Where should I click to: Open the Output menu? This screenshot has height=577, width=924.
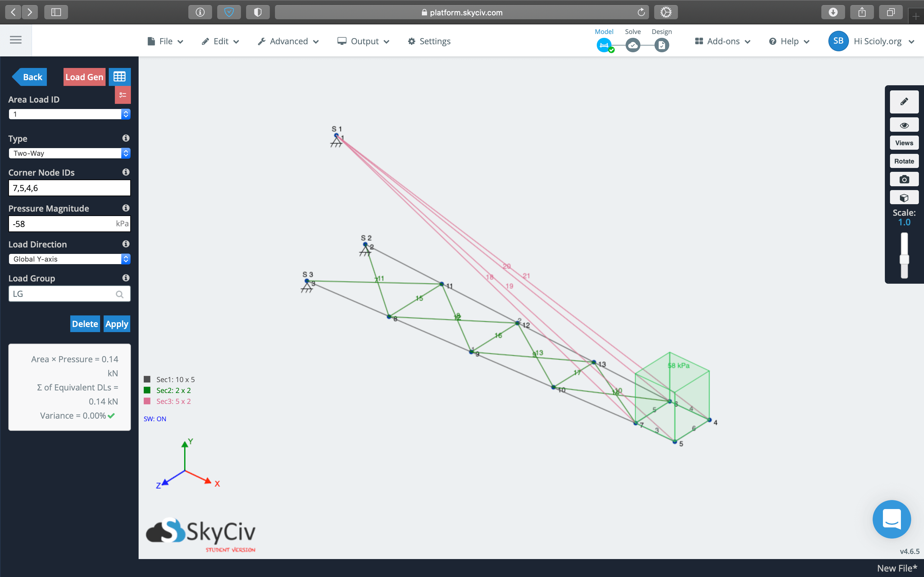364,41
